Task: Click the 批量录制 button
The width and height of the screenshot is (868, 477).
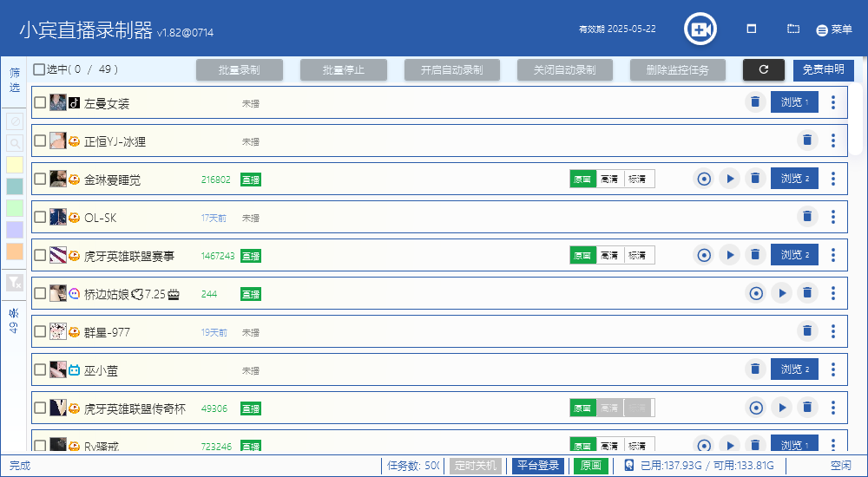Action: click(x=239, y=70)
